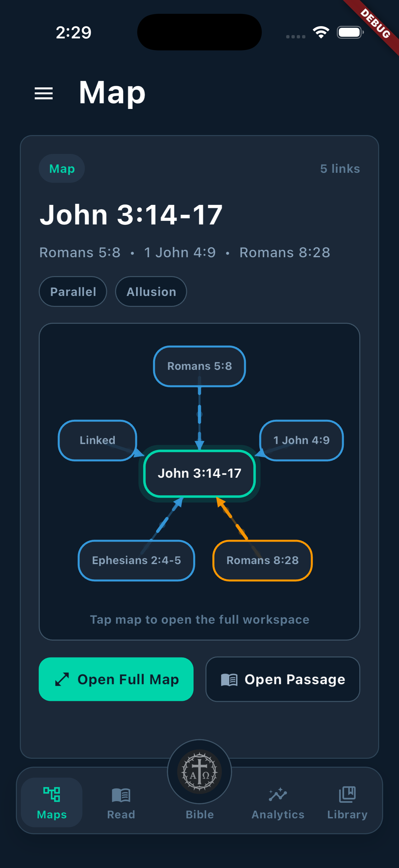Tap the Linked node in map

click(97, 440)
